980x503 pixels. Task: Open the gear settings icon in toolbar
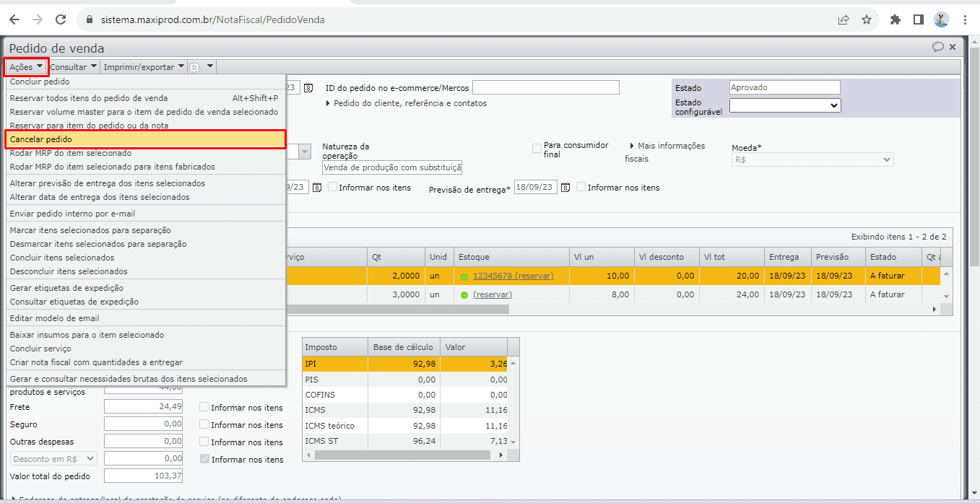point(195,67)
